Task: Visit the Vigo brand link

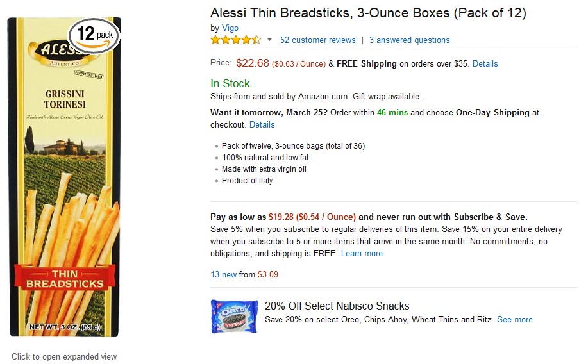Action: coord(230,28)
